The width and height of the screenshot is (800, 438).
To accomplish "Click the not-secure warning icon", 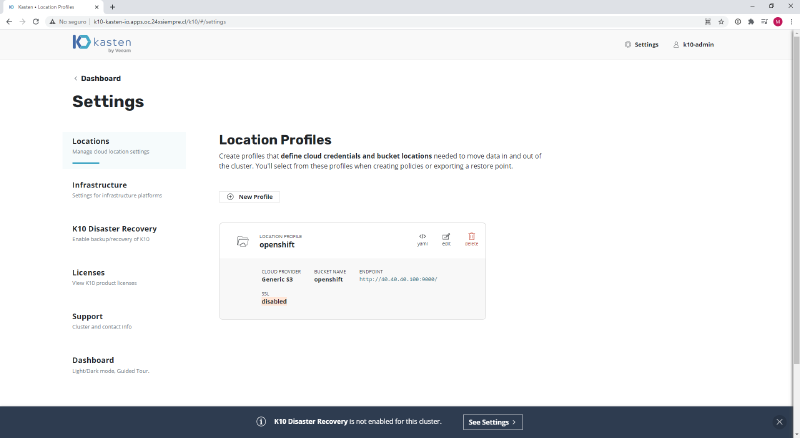I will coord(52,21).
